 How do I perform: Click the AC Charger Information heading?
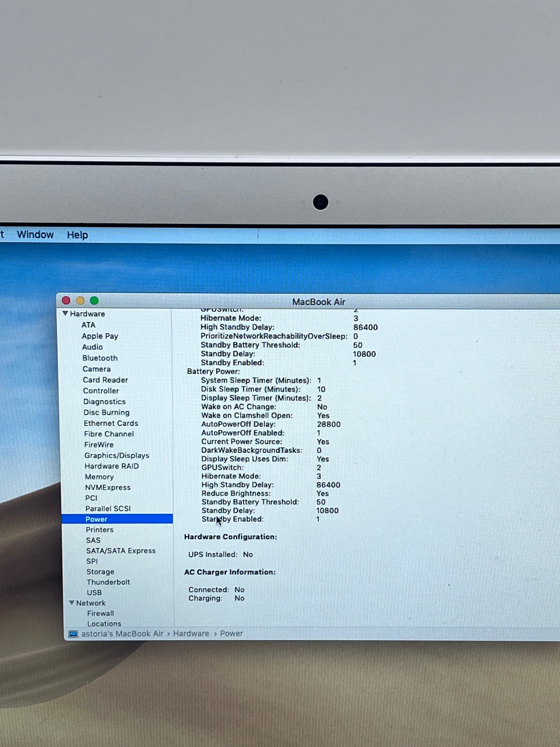coord(230,572)
